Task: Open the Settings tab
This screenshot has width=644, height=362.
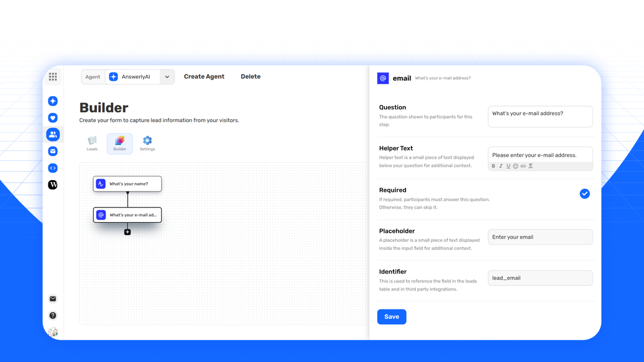Action: (x=147, y=143)
